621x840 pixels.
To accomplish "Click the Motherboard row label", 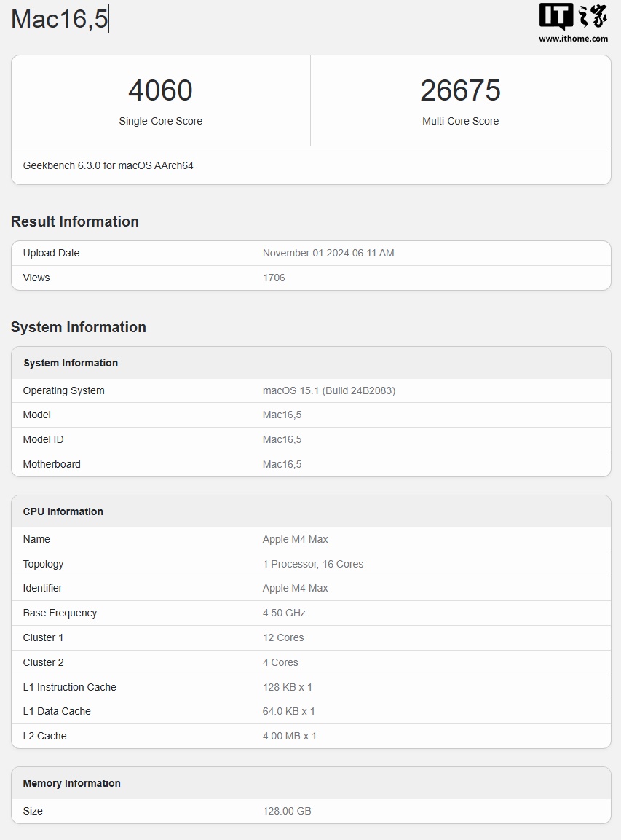I will [x=52, y=464].
